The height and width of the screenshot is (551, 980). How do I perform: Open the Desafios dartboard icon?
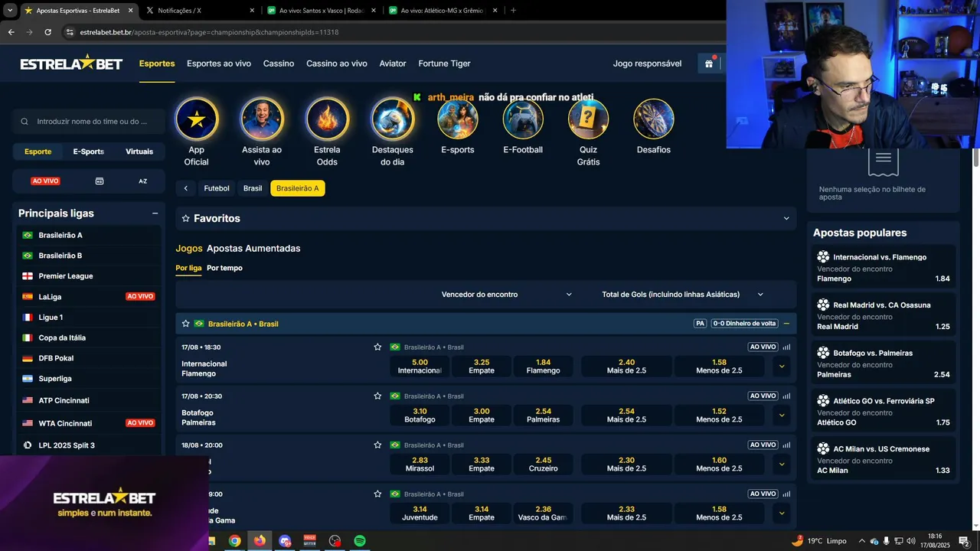654,119
